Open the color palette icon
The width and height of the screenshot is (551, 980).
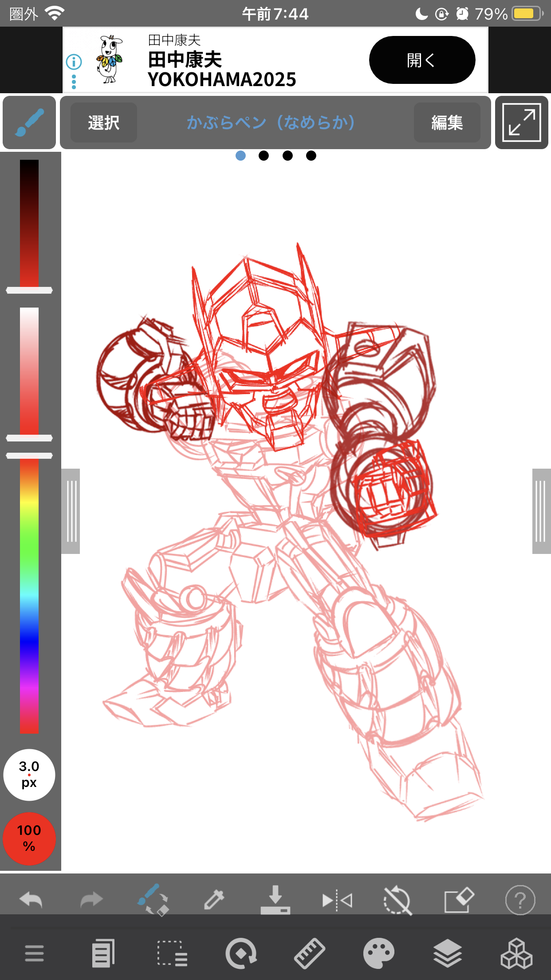click(x=378, y=953)
